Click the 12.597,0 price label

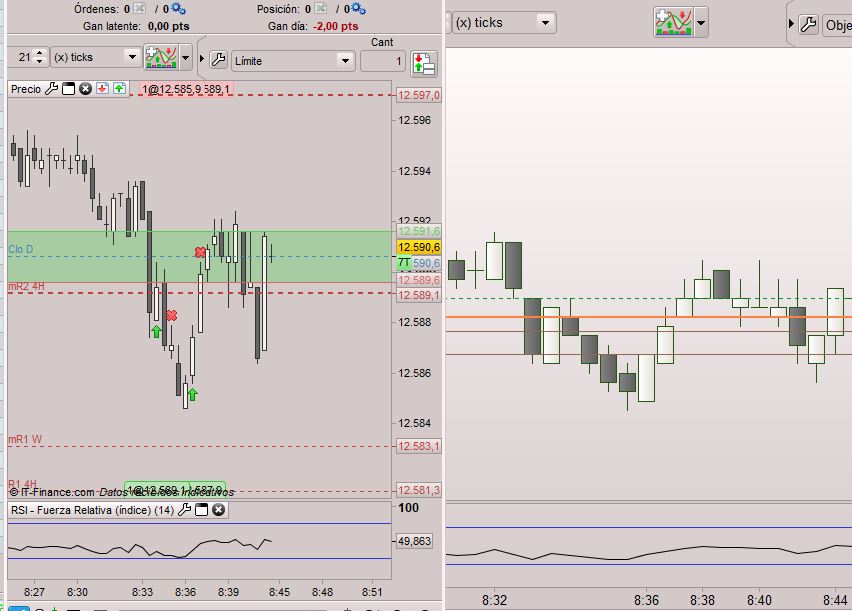418,95
